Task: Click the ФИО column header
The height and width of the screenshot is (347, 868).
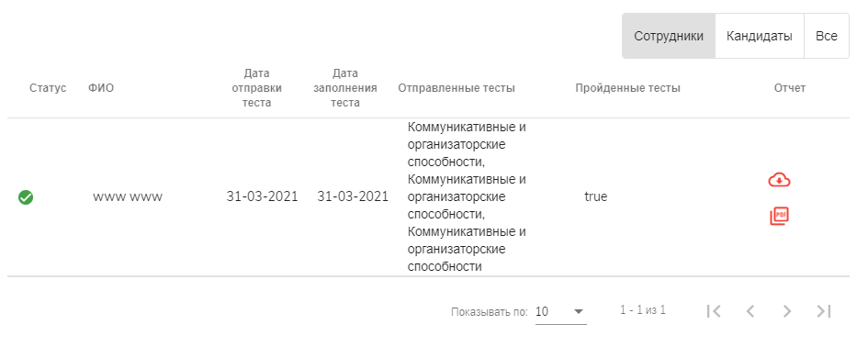Action: 101,88
